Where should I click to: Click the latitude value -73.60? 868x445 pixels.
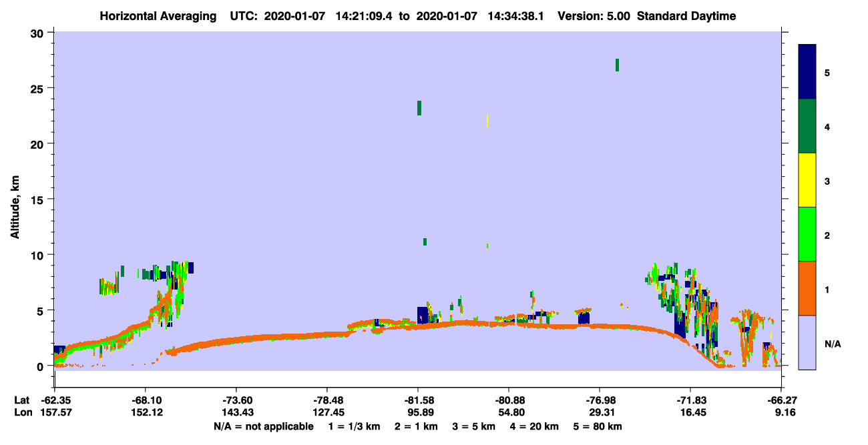236,400
